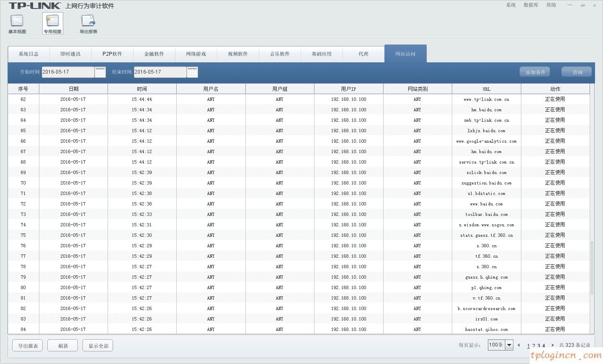
Task: Switch to the 专用视图 (Special View)
Action: pyautogui.click(x=52, y=23)
